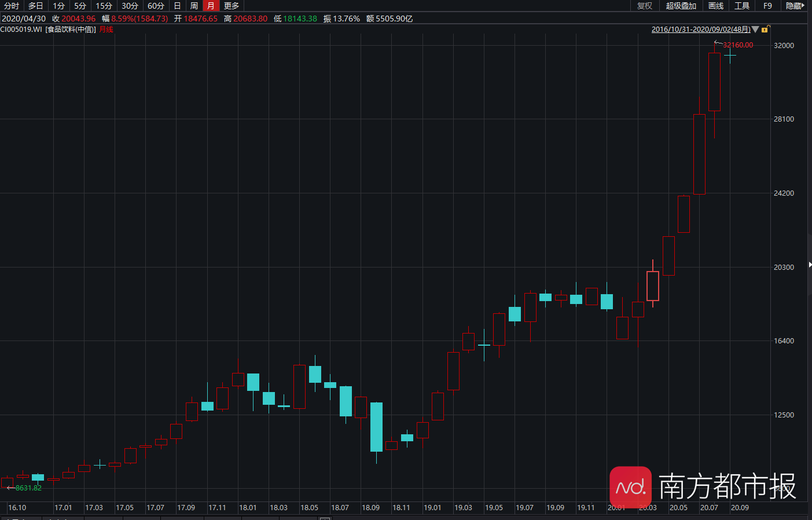Select the 1分 one-minute period tab
Image resolution: width=812 pixels, height=520 pixels.
59,6
